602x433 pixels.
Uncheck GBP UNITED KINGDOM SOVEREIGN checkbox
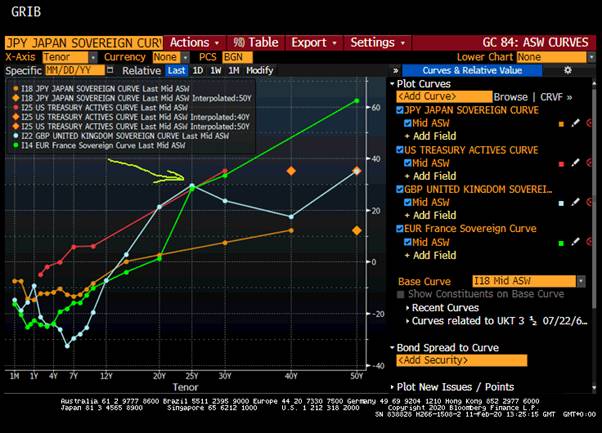click(400, 190)
